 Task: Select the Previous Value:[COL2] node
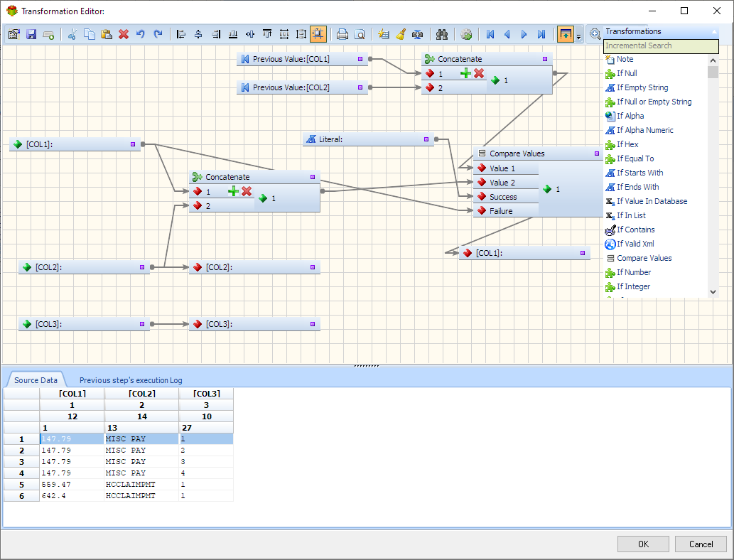[302, 87]
